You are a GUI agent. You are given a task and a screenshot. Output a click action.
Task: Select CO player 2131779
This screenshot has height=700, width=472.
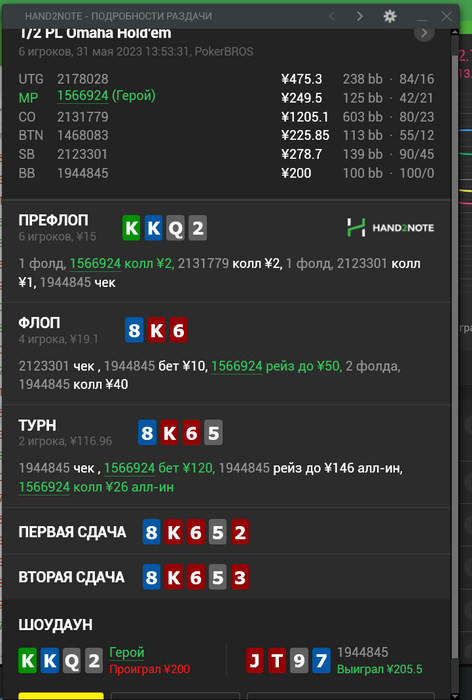[83, 117]
